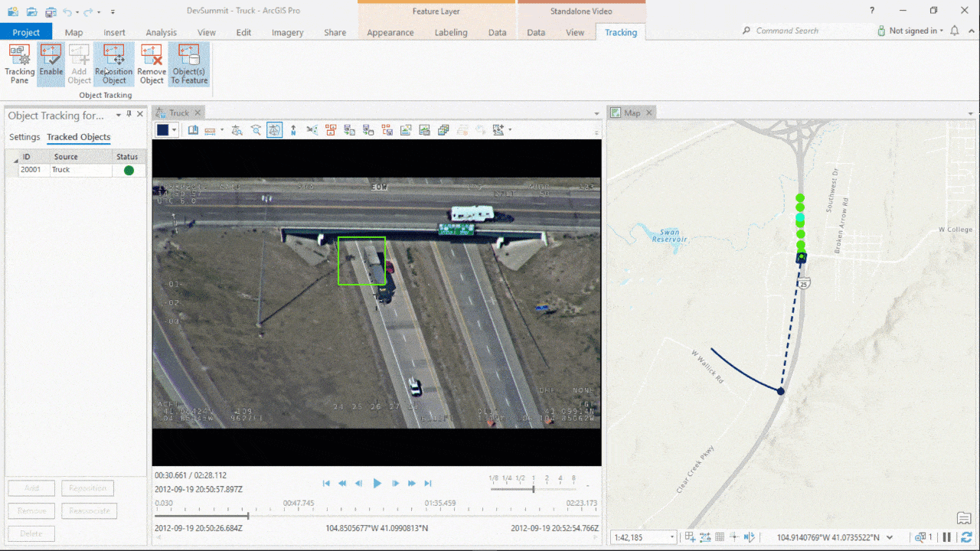The height and width of the screenshot is (551, 980).
Task: Click the measure ruler icon in the video toolbar
Action: [x=210, y=130]
